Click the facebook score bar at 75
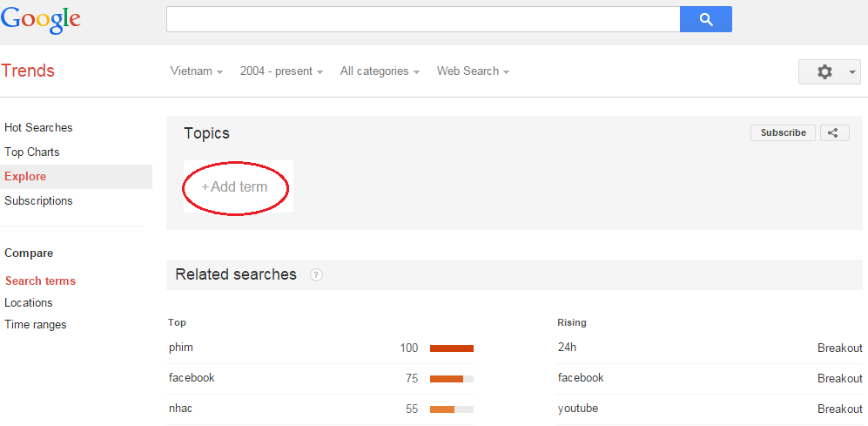Screen dimensions: 868x426 [x=452, y=379]
